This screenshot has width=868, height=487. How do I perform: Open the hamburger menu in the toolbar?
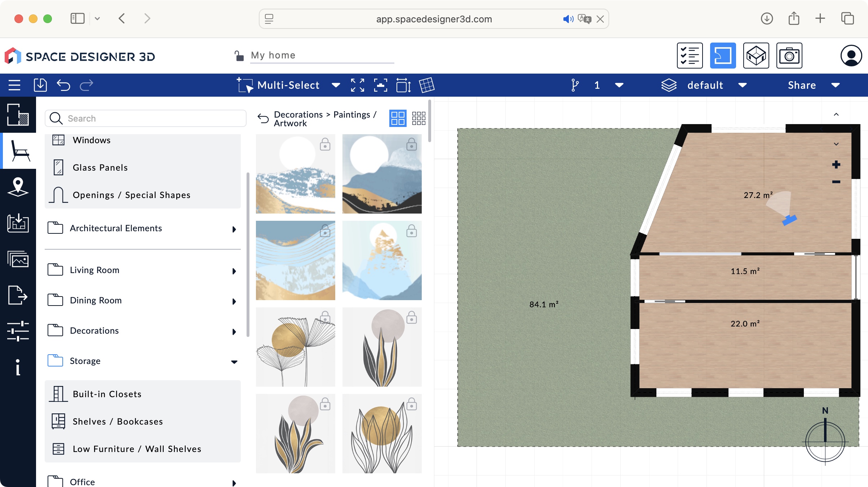[x=14, y=85]
